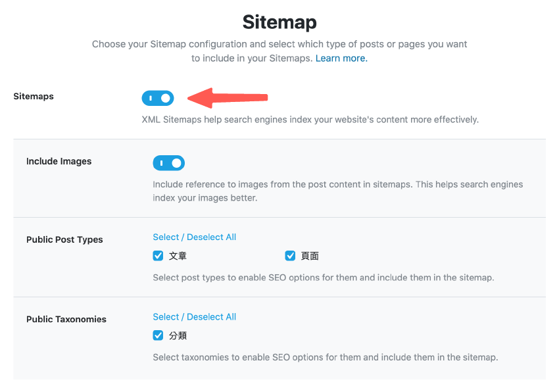Image resolution: width=559 pixels, height=392 pixels.
Task: Uncheck the 頁面 post type checkbox
Action: pyautogui.click(x=290, y=256)
